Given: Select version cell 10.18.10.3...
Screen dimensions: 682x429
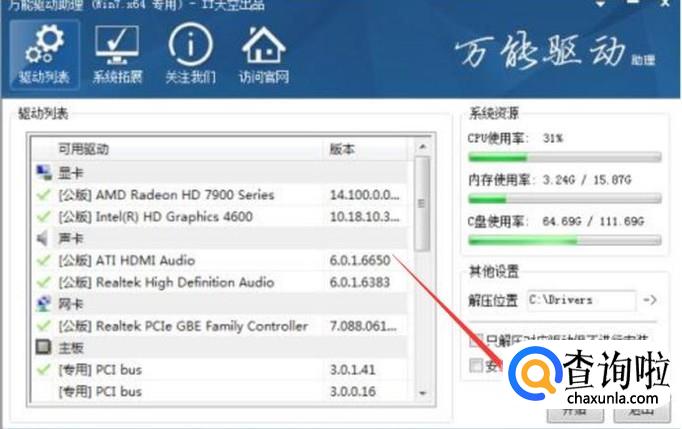Looking at the screenshot, I should 364,217.
